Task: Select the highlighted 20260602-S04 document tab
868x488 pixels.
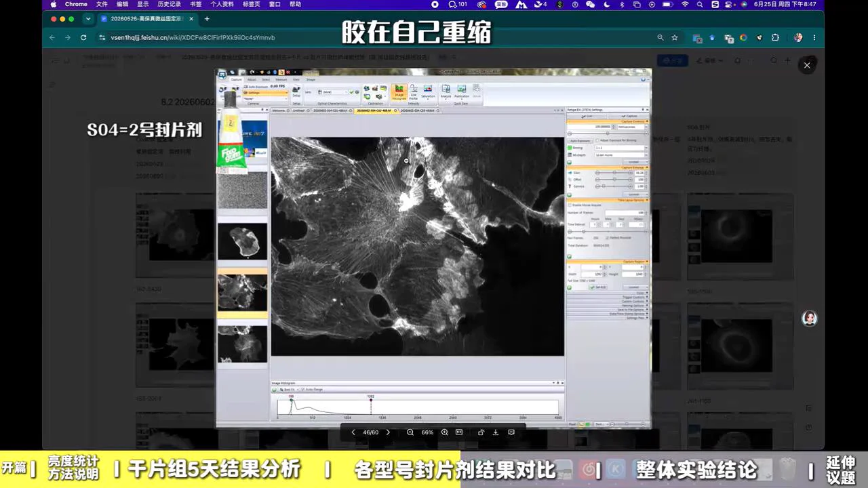Action: pyautogui.click(x=376, y=110)
